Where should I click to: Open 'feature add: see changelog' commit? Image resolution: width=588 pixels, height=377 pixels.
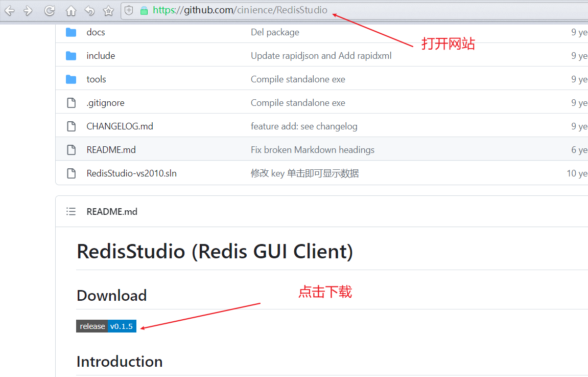click(304, 126)
